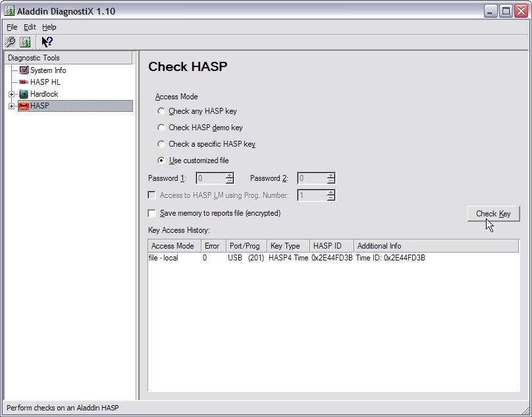Select the file - local history row
Viewport: 532px width, 417px height.
click(x=164, y=258)
